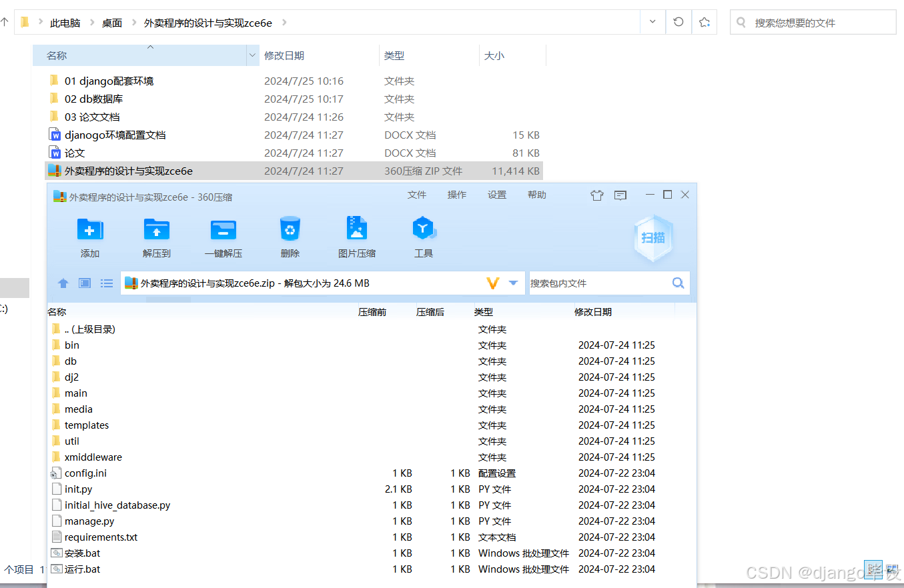Sort by 类型 column in Explorer
This screenshot has height=588, width=904.
coord(394,56)
